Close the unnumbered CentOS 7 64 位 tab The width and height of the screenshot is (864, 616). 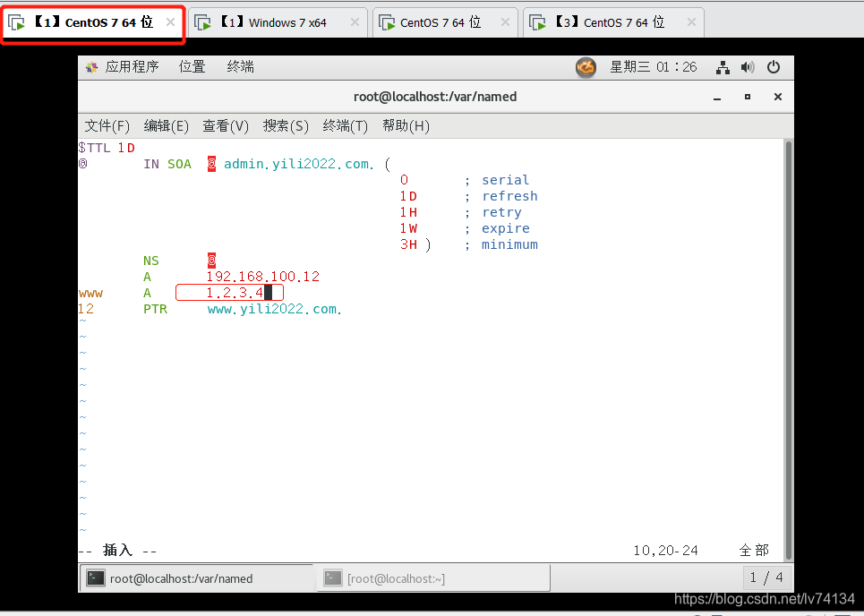point(505,22)
